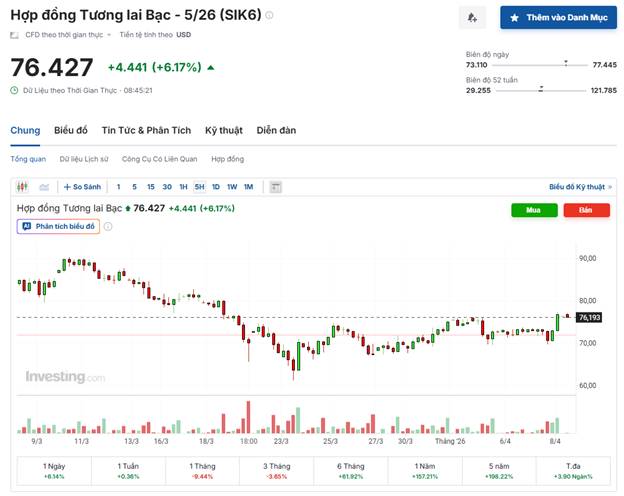Click the info icon next to Phân tích biểu đồ

(x=108, y=227)
